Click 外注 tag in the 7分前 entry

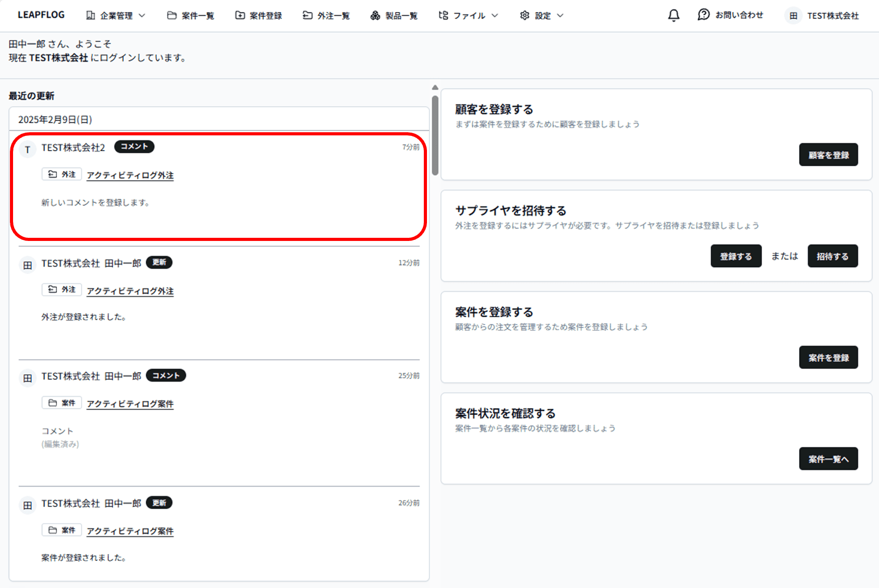click(62, 175)
